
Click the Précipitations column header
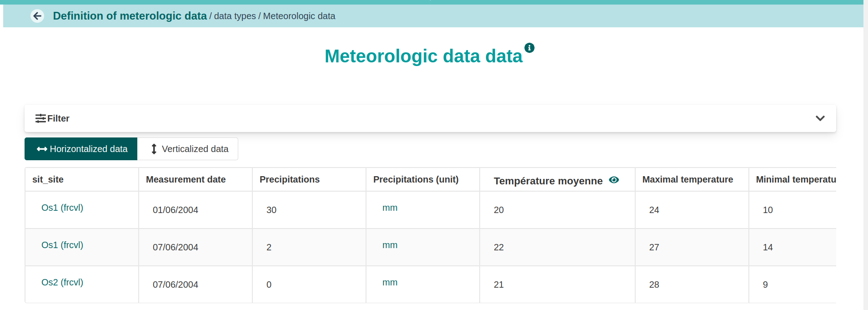click(290, 179)
